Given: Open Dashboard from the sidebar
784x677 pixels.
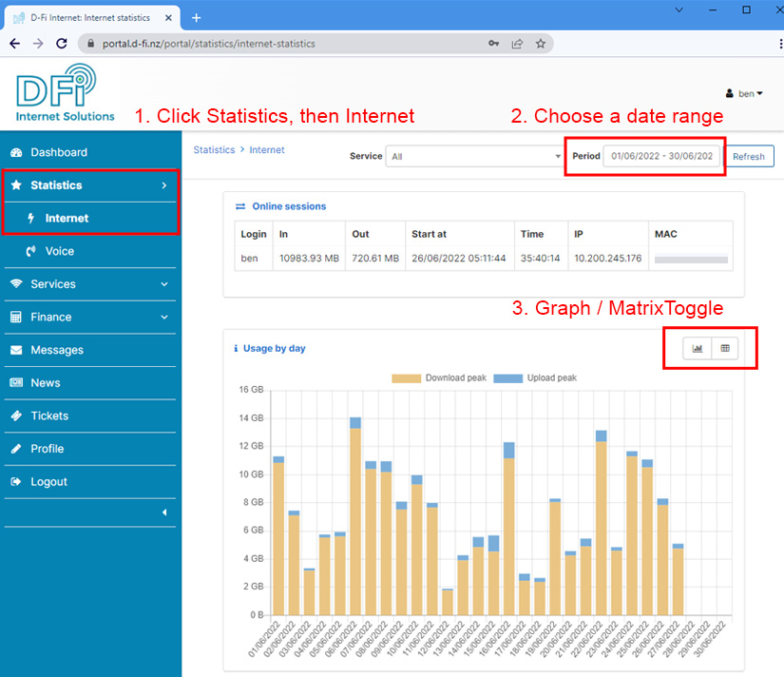Looking at the screenshot, I should [59, 152].
